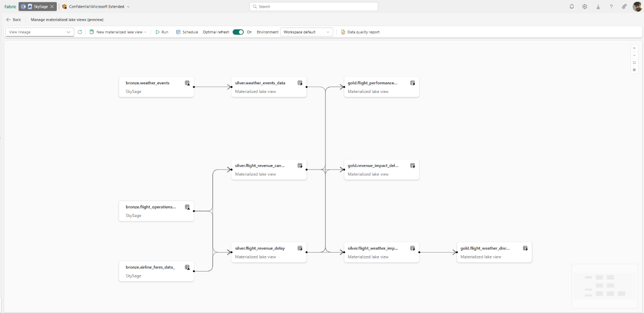Open the View lineage dropdown
Viewport: 644px width, 313px height.
(x=39, y=32)
